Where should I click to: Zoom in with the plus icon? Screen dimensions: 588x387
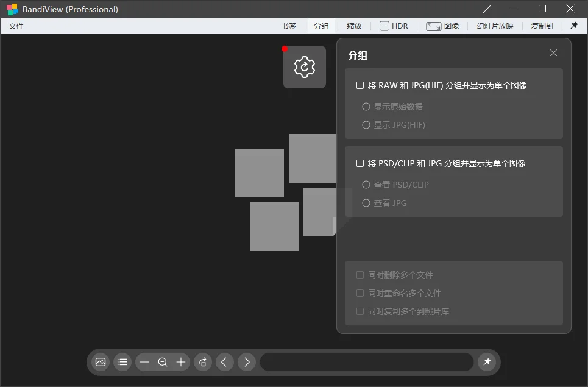click(181, 362)
